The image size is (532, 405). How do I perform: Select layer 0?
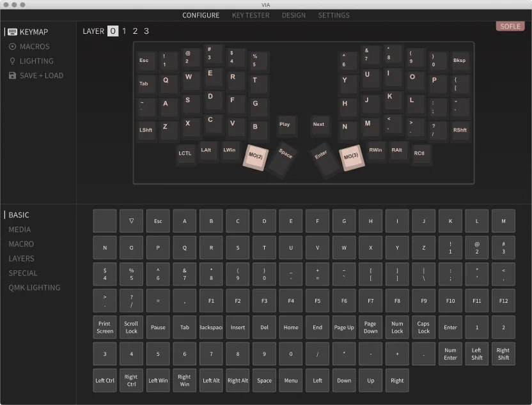[113, 31]
